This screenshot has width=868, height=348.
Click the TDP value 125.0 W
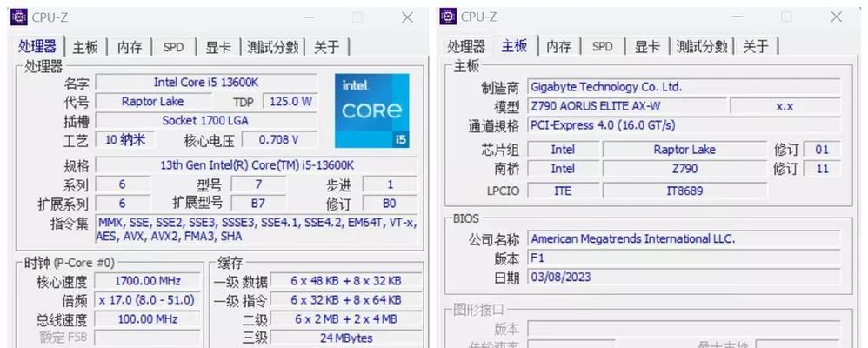(290, 102)
